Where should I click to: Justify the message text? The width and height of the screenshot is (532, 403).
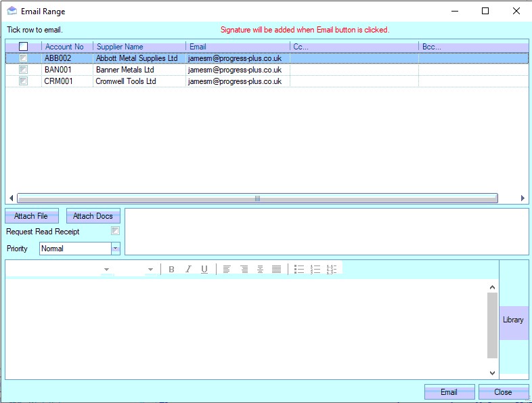276,270
